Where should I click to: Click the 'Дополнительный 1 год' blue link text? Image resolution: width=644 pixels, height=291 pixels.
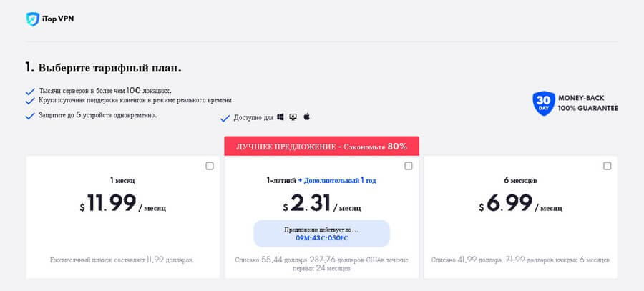click(336, 181)
